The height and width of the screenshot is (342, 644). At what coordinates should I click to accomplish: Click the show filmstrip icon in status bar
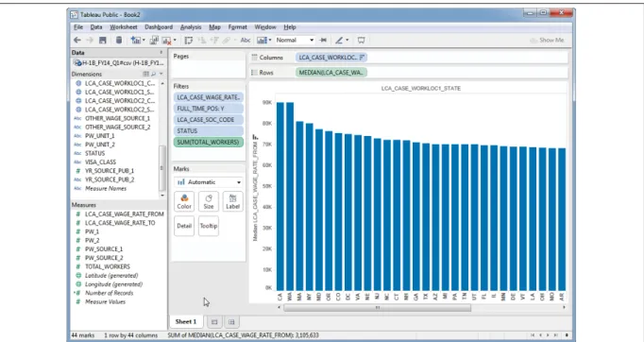(568, 335)
